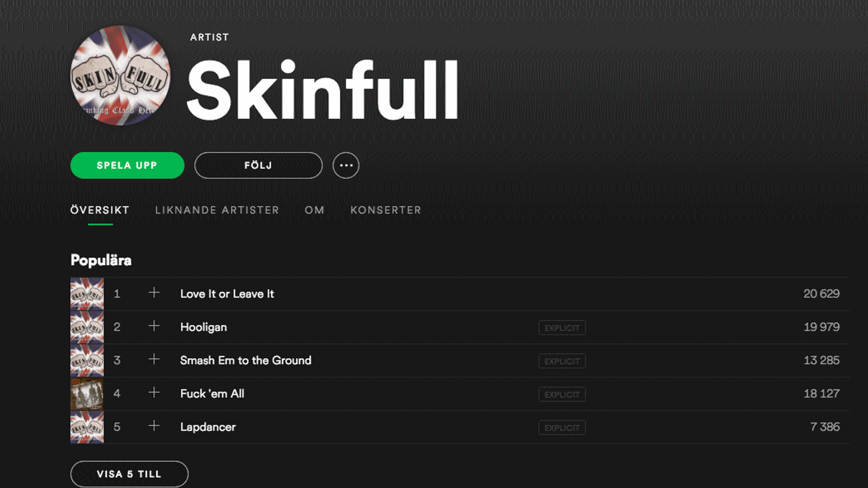This screenshot has width=868, height=488.
Task: Switch to LIKNANDE ARTISTER tab
Action: [217, 210]
